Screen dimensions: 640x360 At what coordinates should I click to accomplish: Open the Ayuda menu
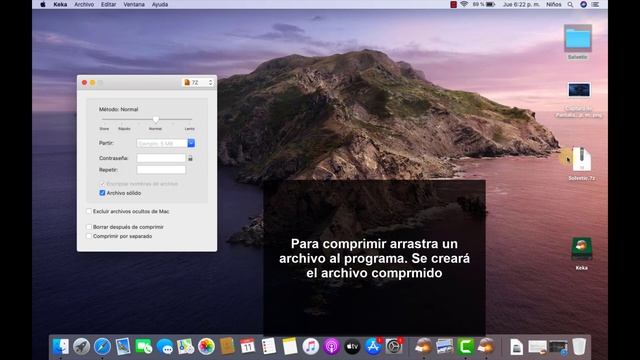coord(160,4)
